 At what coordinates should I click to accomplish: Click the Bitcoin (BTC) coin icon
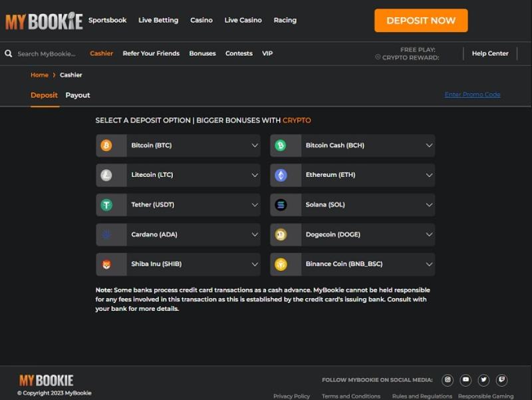(106, 145)
